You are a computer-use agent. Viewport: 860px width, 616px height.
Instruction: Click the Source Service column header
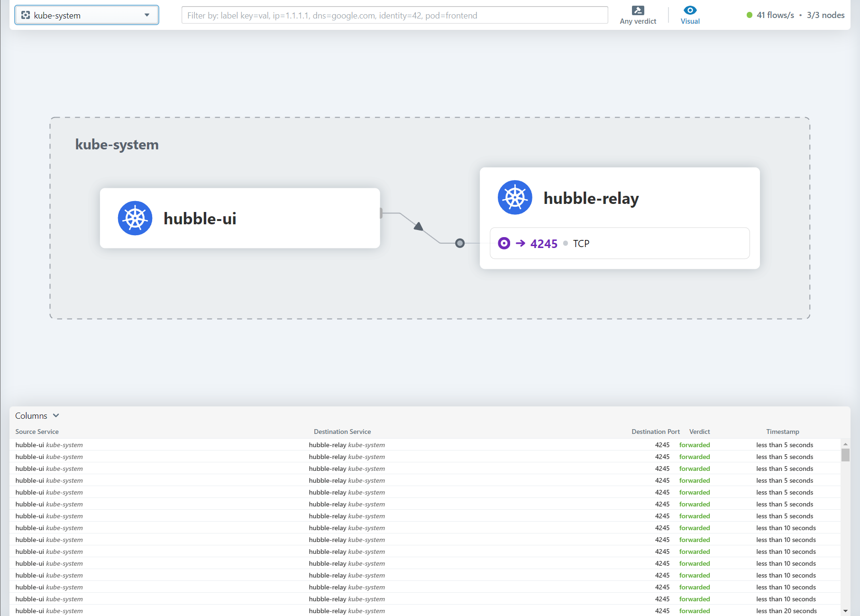click(37, 432)
